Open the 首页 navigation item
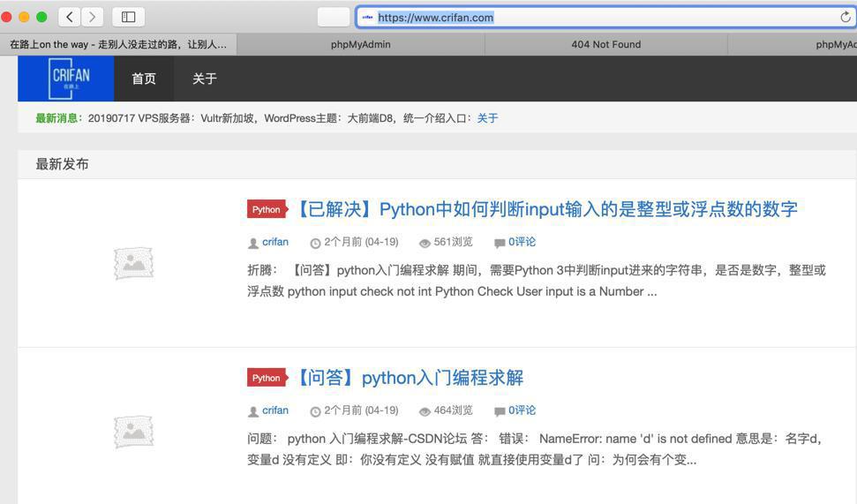The width and height of the screenshot is (857, 504). point(144,79)
